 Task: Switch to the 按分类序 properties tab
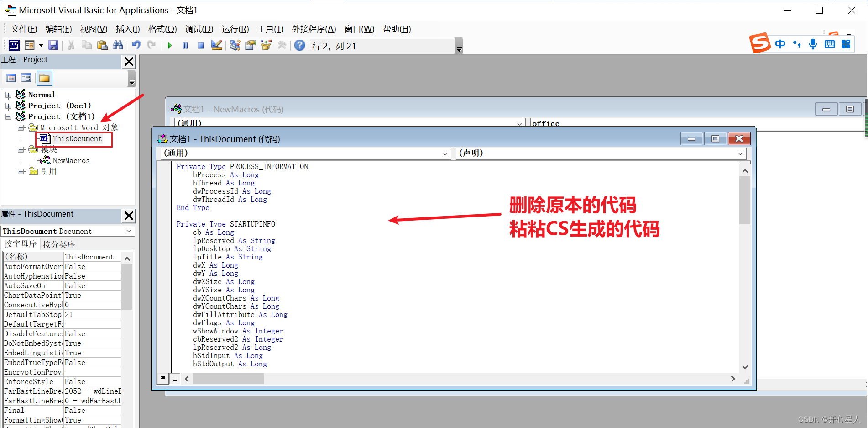tap(59, 244)
